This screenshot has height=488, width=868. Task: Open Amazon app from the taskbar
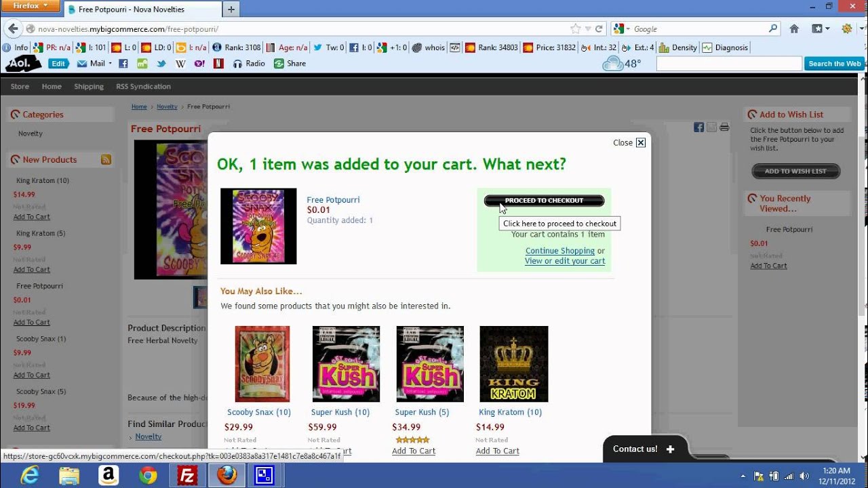click(x=108, y=476)
